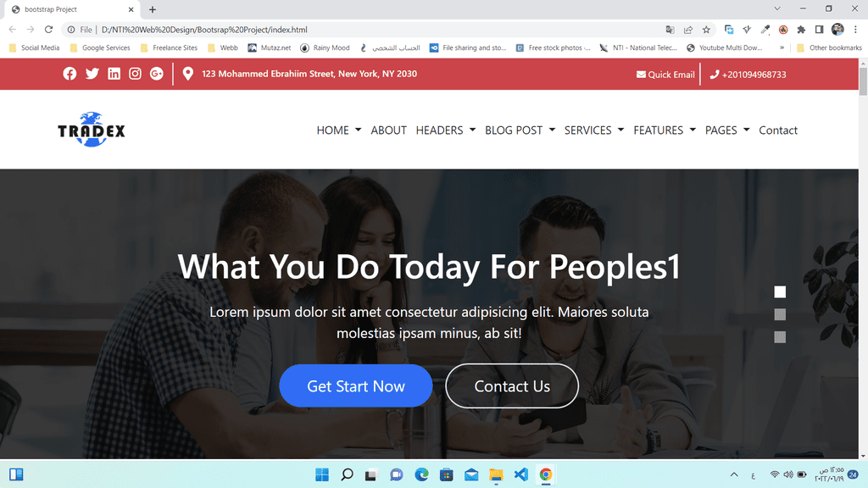Go to the ABOUT nav item
Viewport: 868px width, 488px height.
(x=388, y=130)
